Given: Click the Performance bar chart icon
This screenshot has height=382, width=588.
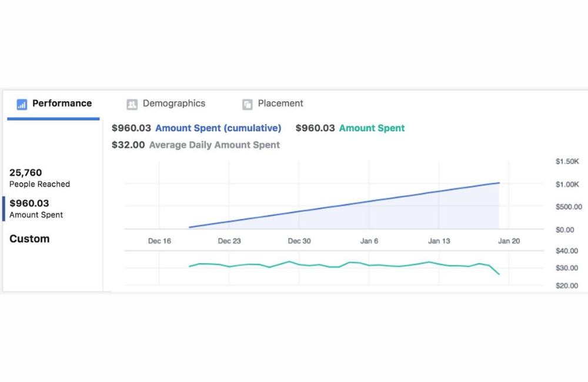Looking at the screenshot, I should pos(22,104).
